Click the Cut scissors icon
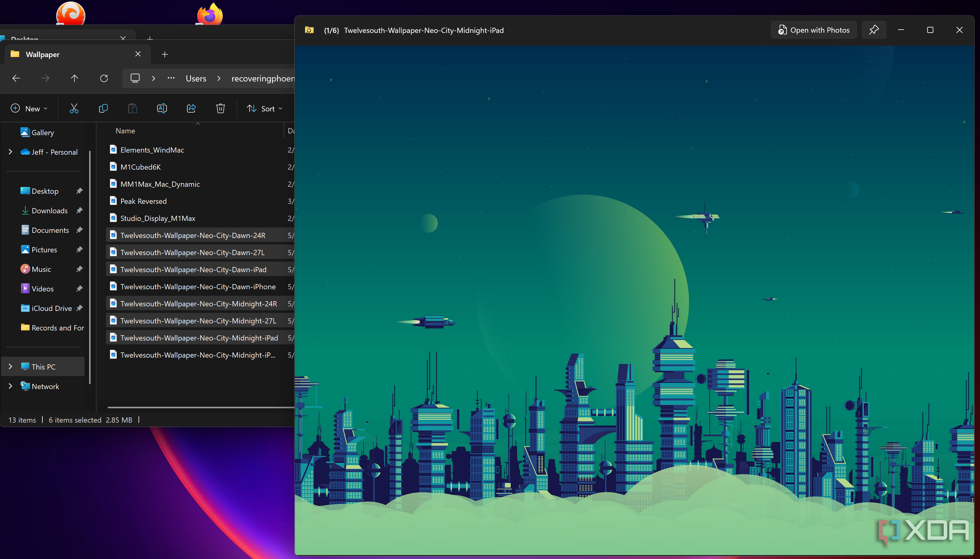Image resolution: width=980 pixels, height=559 pixels. pyautogui.click(x=74, y=109)
